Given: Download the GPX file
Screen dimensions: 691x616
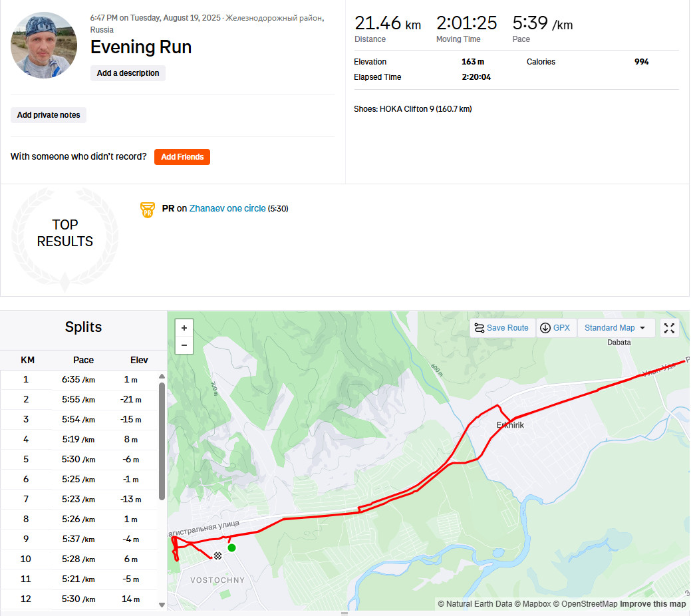Looking at the screenshot, I should coord(556,328).
